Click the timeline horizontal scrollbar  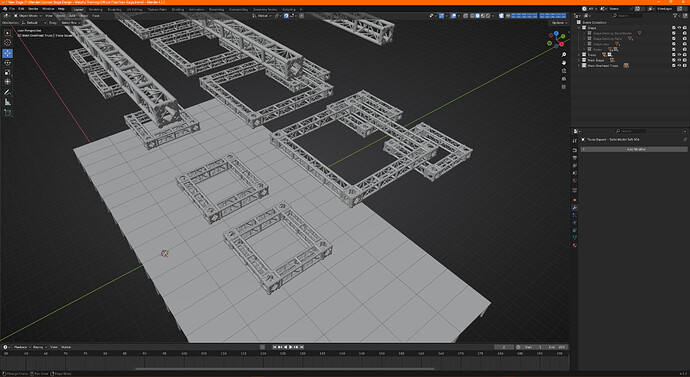[x=284, y=369]
